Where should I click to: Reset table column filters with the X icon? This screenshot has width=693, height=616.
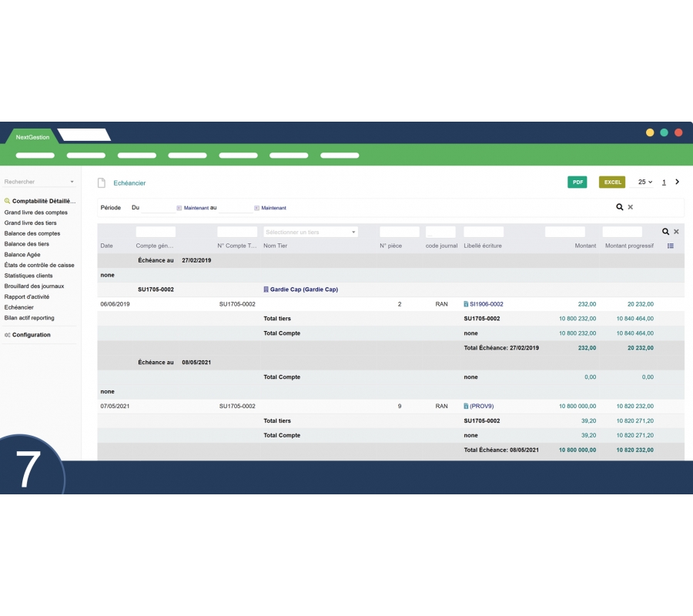[x=677, y=231]
